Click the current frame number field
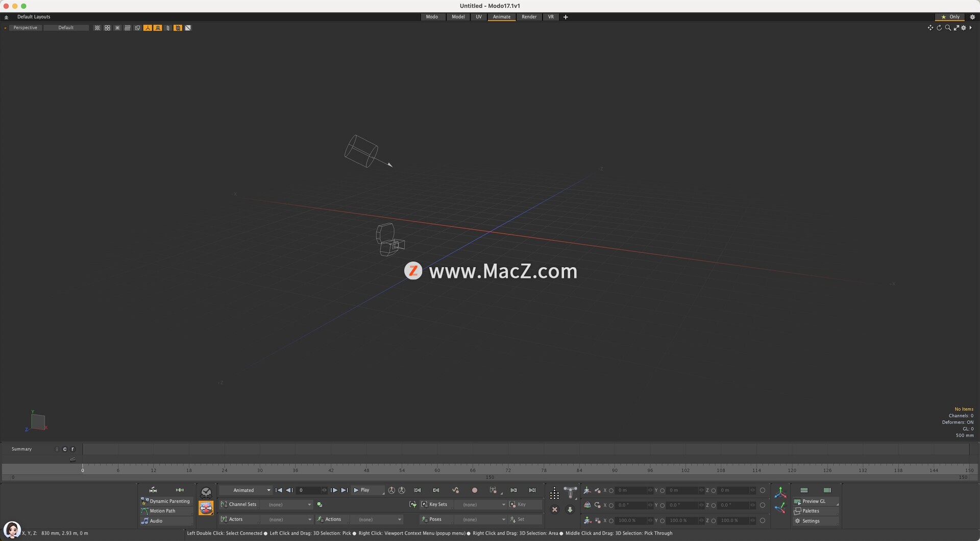 click(309, 490)
